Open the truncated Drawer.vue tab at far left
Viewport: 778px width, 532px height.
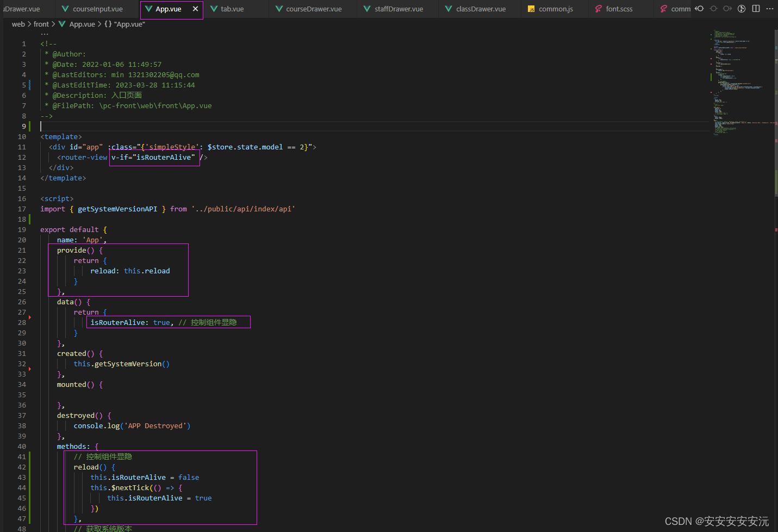point(23,9)
